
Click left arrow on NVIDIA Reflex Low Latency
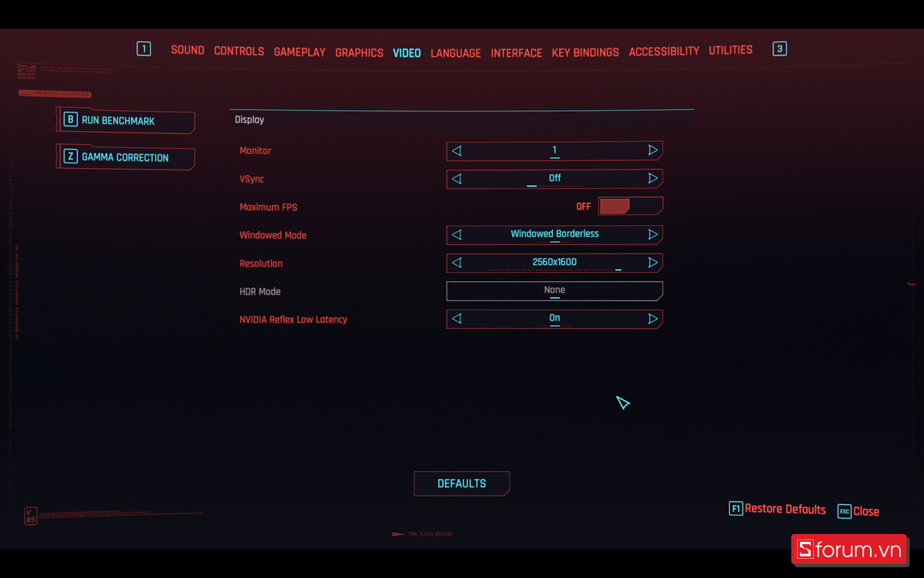[457, 318]
